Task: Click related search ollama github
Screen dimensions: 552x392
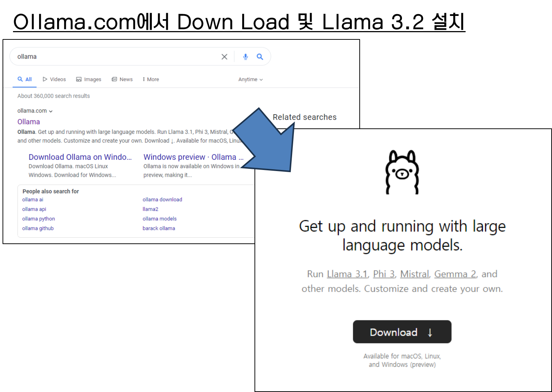Action: click(x=38, y=228)
